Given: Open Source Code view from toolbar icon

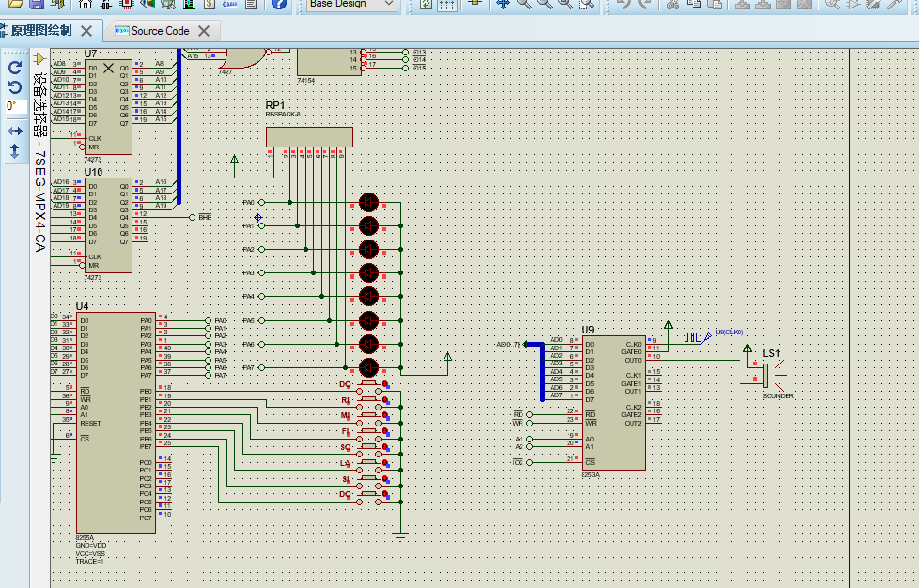Looking at the screenshot, I should pyautogui.click(x=229, y=4).
